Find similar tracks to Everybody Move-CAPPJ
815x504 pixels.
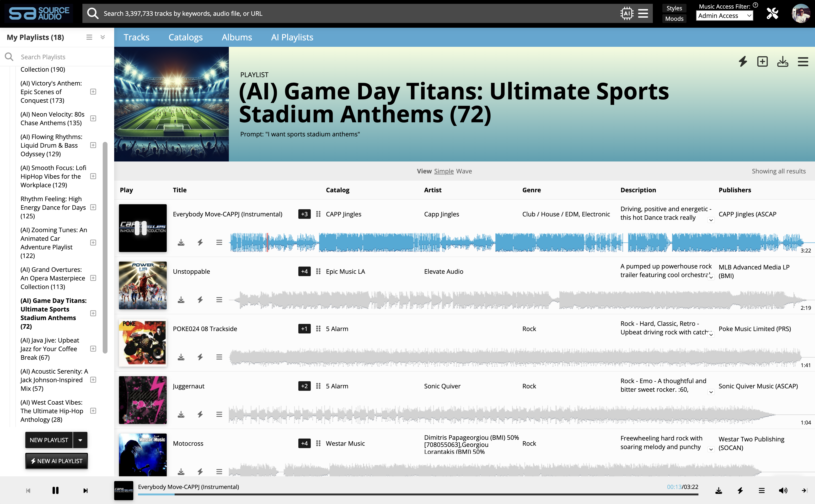(x=200, y=242)
